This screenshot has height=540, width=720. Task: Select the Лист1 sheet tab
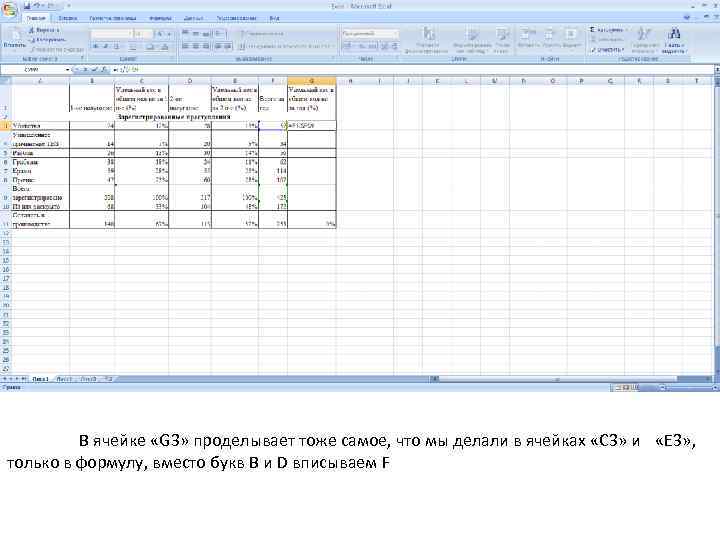pos(40,379)
